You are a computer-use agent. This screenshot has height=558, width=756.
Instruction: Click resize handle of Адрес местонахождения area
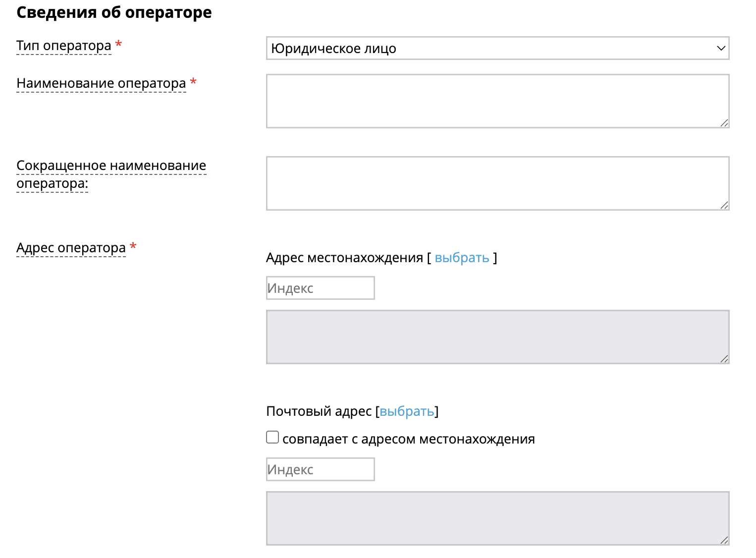pos(724,359)
